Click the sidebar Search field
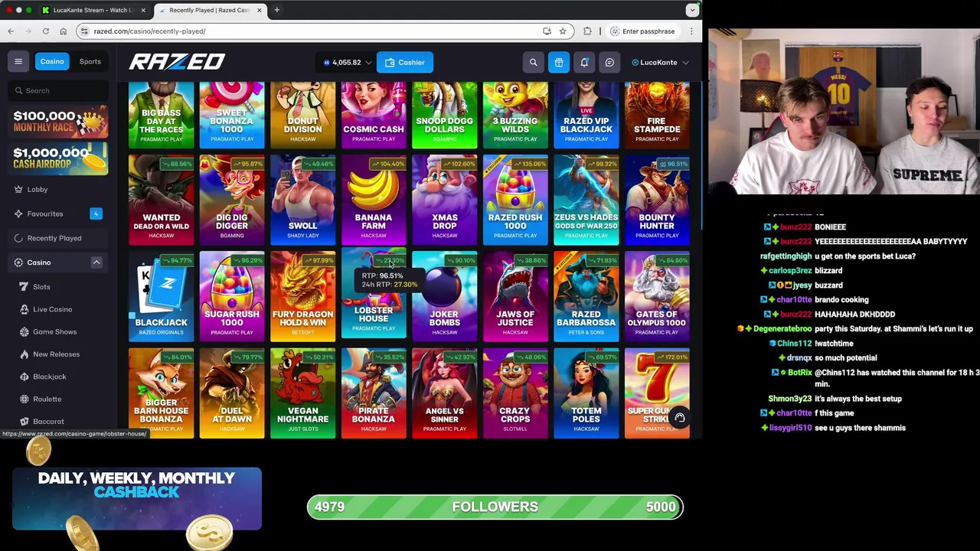980x551 pixels. click(60, 90)
